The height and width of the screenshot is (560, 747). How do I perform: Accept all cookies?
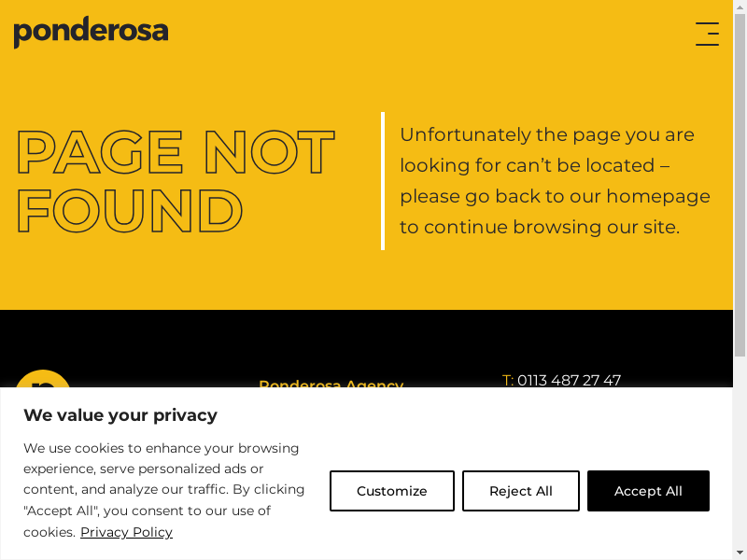point(648,491)
